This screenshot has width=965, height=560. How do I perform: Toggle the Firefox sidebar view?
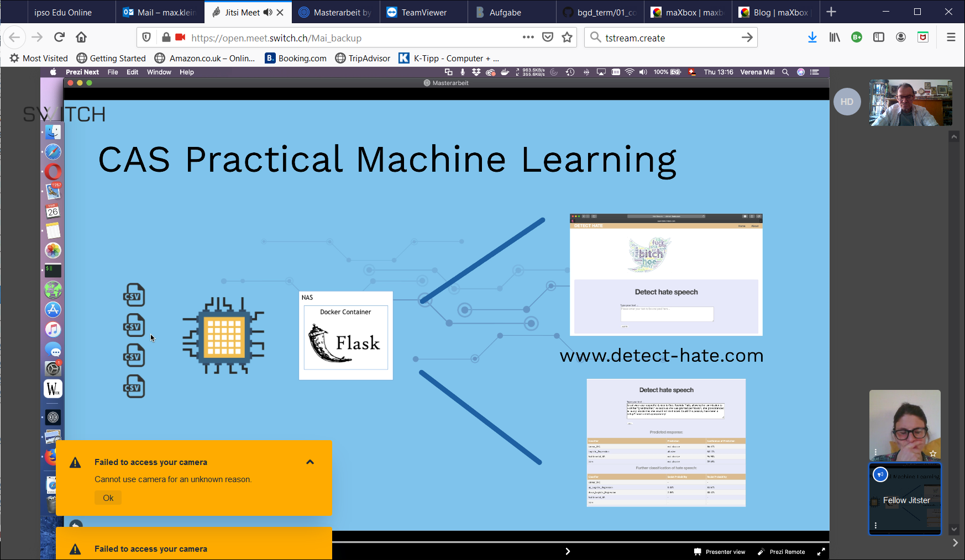[x=879, y=37]
